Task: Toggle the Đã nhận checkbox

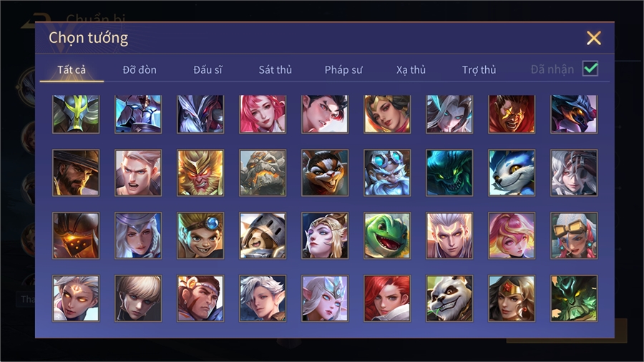Action: [590, 69]
